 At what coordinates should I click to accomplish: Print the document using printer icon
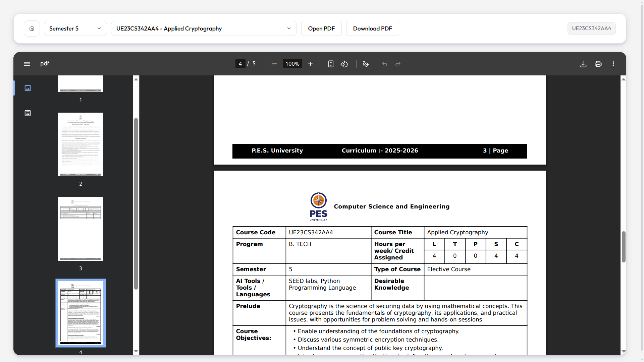click(598, 64)
